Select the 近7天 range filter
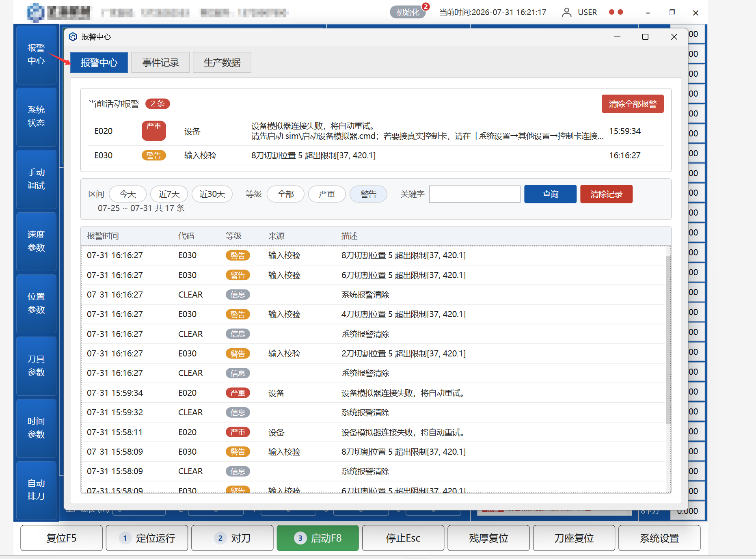 pyautogui.click(x=169, y=194)
